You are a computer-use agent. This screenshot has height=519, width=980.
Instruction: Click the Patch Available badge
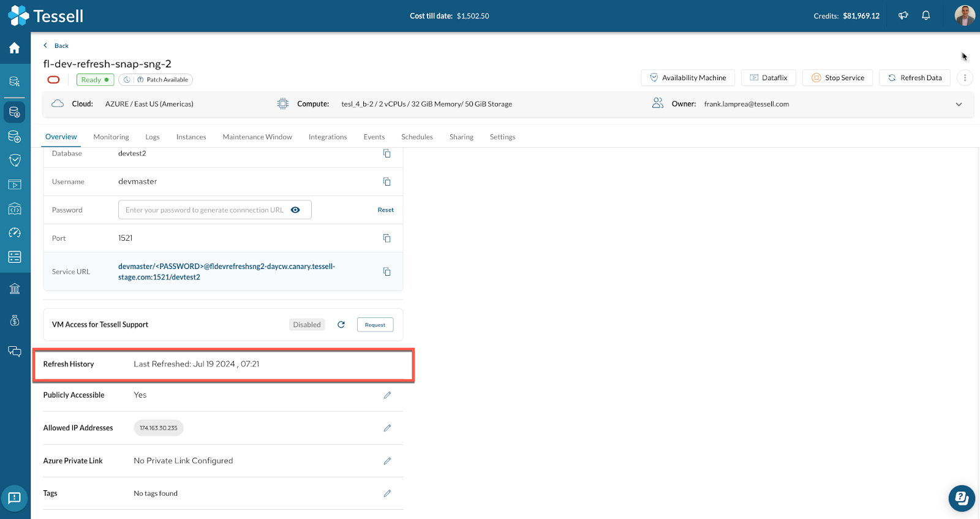tap(156, 80)
